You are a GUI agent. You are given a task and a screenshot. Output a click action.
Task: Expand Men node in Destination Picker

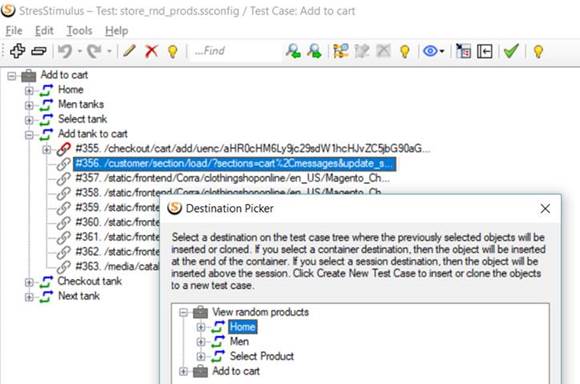pyautogui.click(x=201, y=342)
